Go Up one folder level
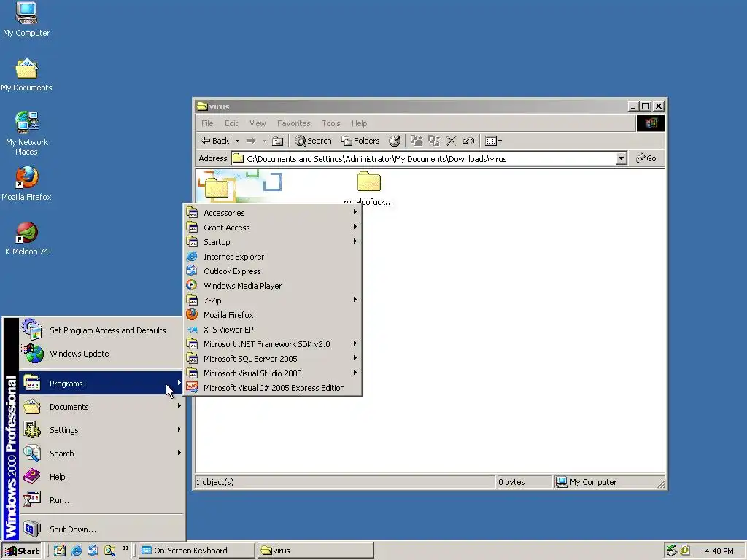747x560 pixels. [x=277, y=141]
